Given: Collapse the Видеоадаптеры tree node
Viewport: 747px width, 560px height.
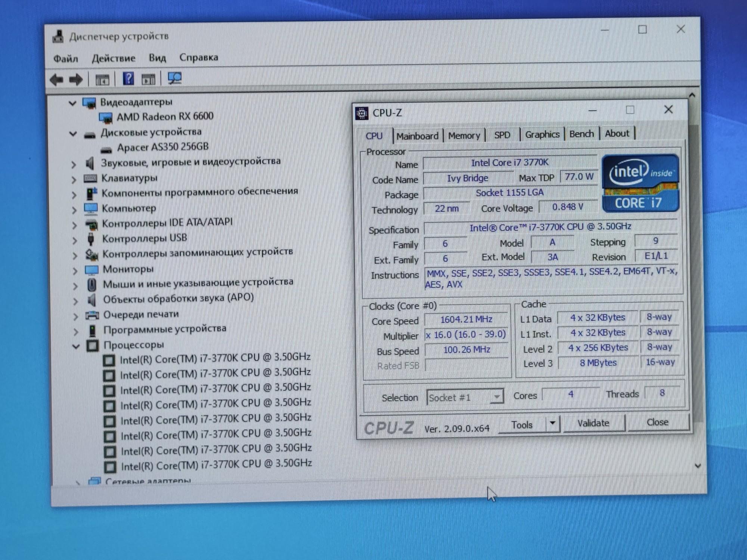Looking at the screenshot, I should tap(72, 103).
